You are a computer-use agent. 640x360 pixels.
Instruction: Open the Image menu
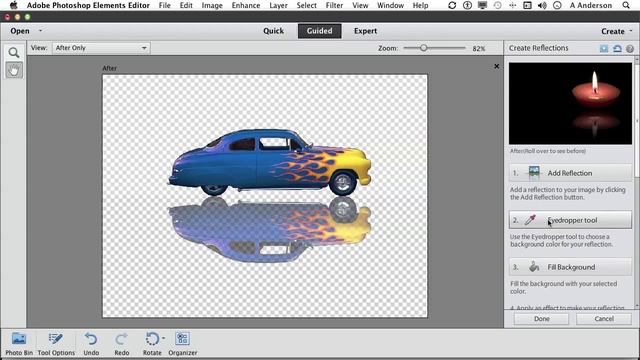(x=212, y=5)
